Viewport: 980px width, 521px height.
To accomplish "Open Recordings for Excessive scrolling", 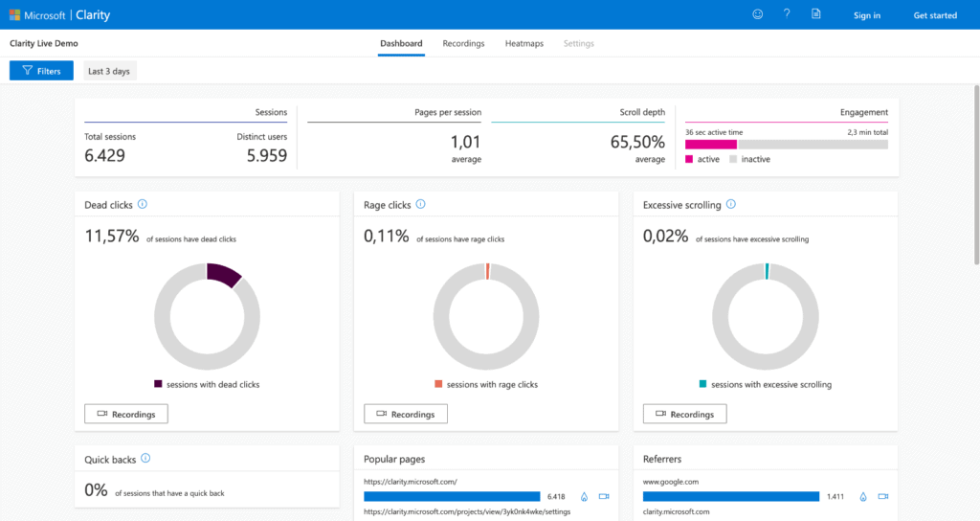I will [685, 414].
